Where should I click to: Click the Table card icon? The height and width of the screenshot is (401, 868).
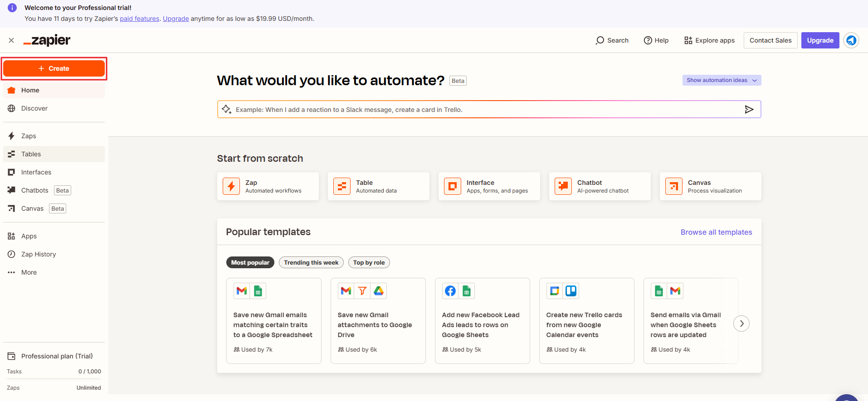click(342, 186)
